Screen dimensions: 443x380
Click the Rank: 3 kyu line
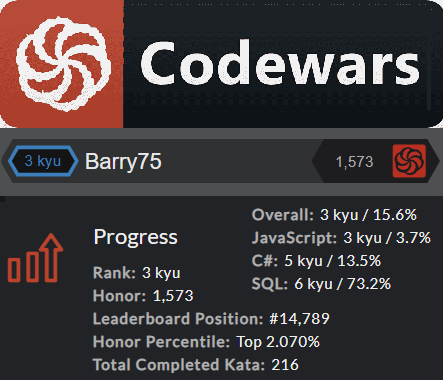point(137,273)
